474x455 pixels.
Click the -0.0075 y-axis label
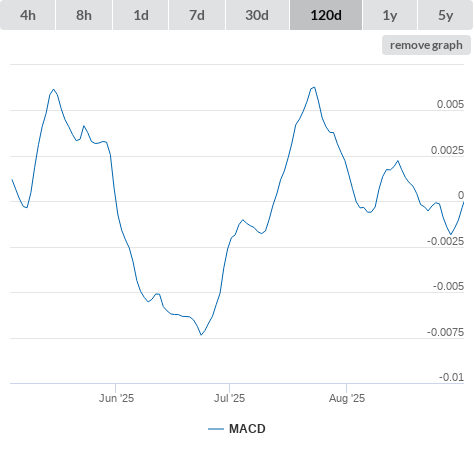445,332
